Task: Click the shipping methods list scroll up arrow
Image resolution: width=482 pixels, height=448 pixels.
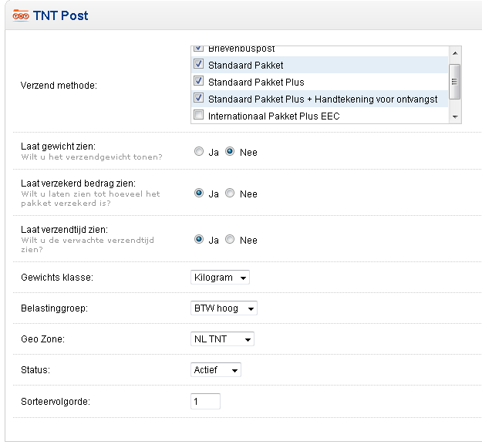Action: coord(455,53)
